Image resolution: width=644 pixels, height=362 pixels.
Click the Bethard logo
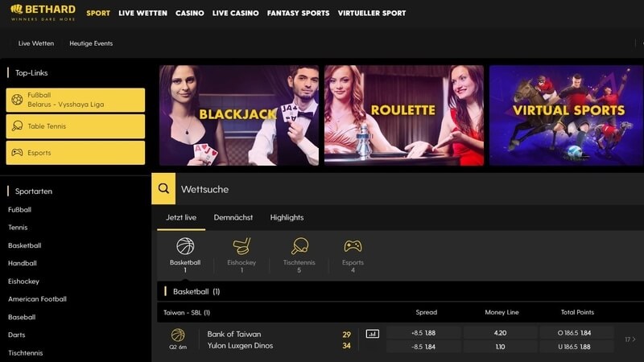[43, 13]
